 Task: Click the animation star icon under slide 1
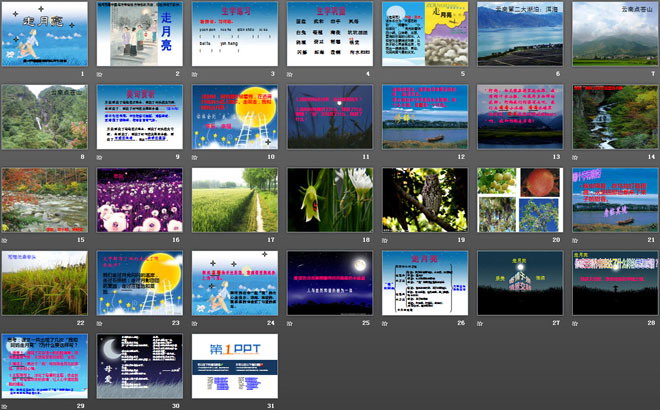pyautogui.click(x=5, y=74)
